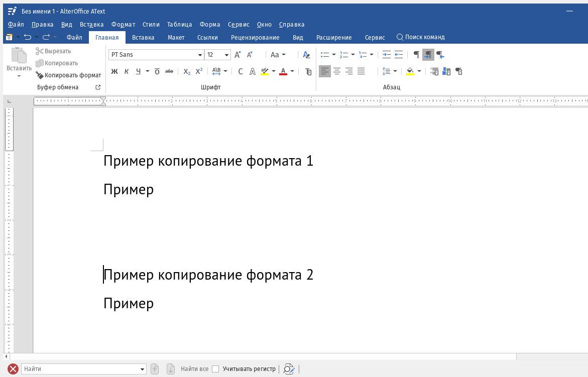Expand the Вставить paste options arrow
The image size is (588, 377).
[19, 76]
